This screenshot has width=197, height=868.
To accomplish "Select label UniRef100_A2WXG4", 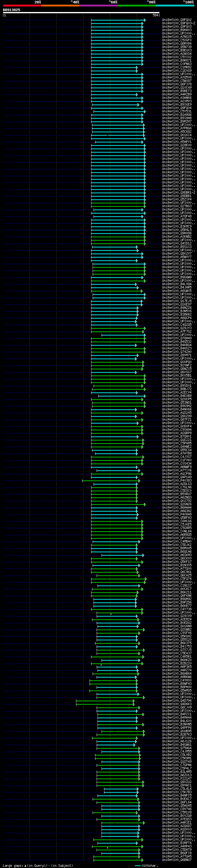I will (177, 54).
